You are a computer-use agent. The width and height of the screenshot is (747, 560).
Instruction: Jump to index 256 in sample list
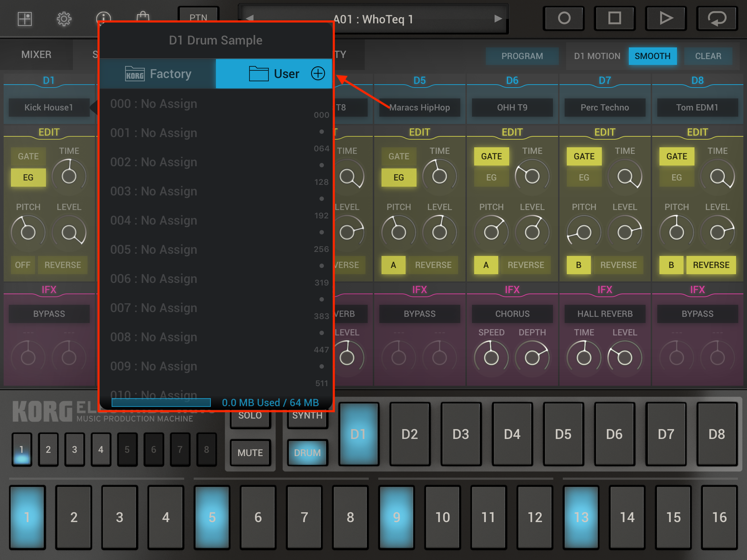click(x=321, y=249)
